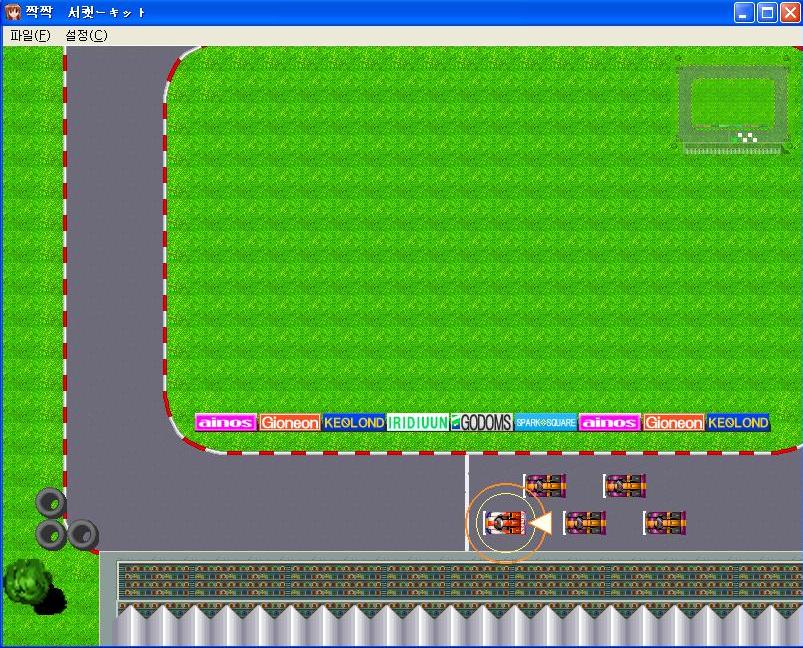The width and height of the screenshot is (803, 648).
Task: Click the SPARK SQUARE sponsor banner
Action: 545,423
